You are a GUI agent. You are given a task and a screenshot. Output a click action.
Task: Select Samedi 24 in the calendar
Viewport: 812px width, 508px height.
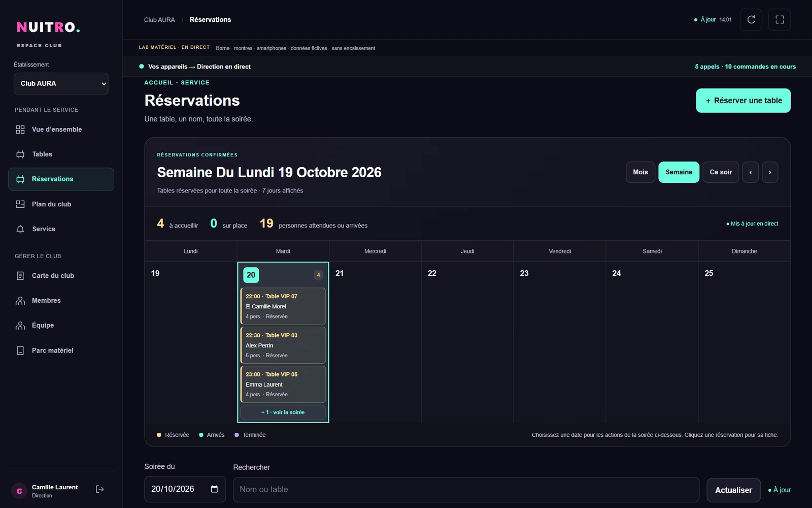652,341
